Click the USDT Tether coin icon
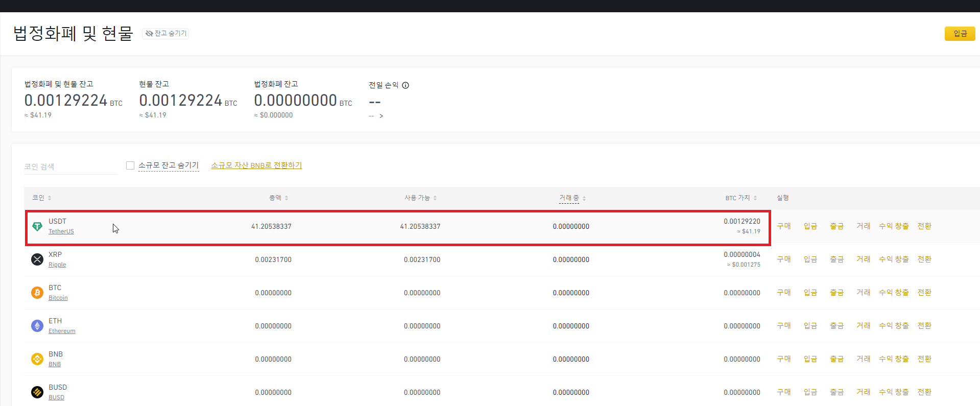This screenshot has height=406, width=980. (x=37, y=226)
